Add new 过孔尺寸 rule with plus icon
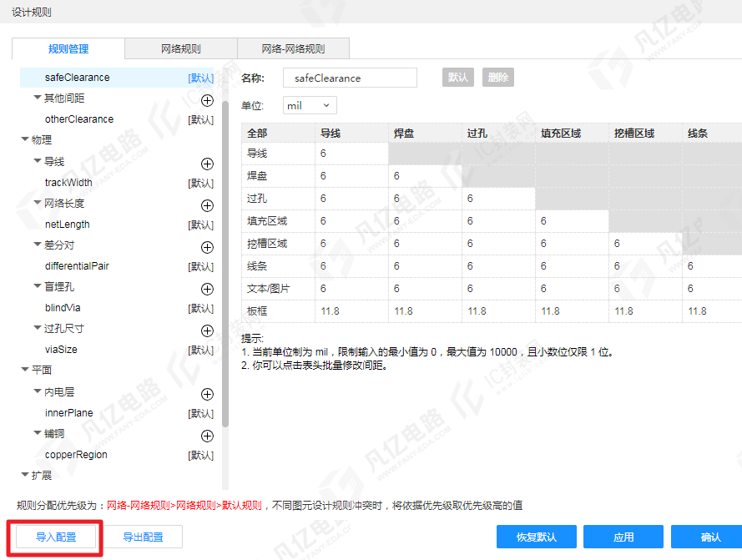This screenshot has width=742, height=560. (x=207, y=330)
